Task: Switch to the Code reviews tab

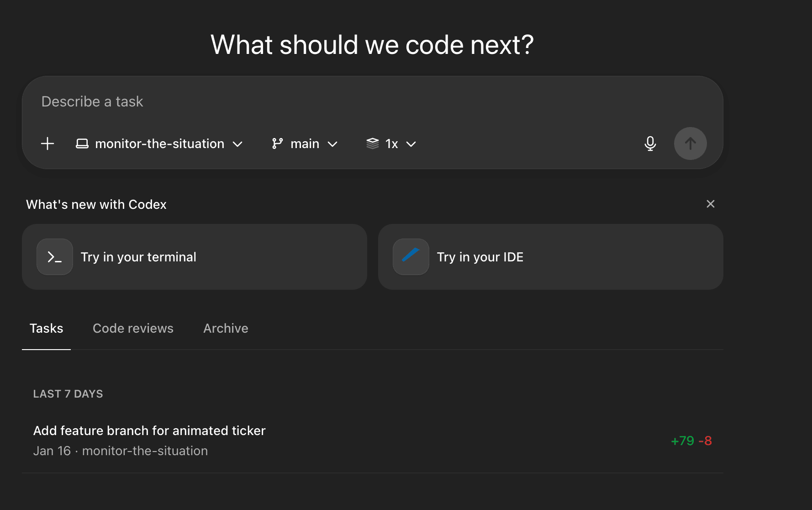Action: click(133, 328)
